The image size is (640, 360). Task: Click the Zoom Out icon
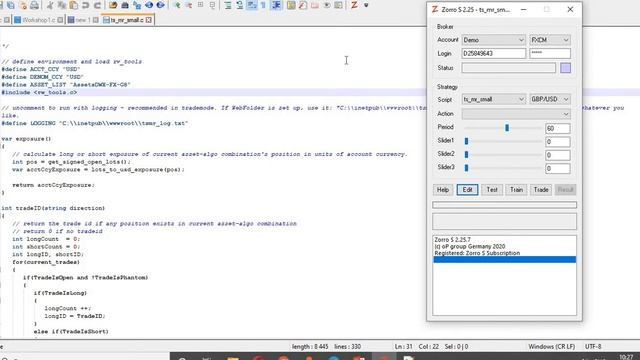(161, 5)
